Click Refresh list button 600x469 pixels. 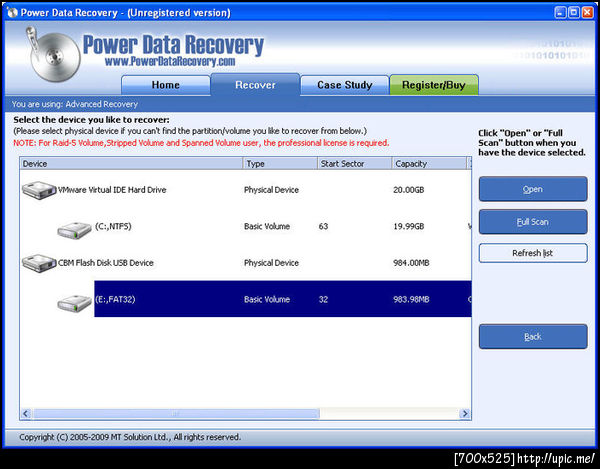pos(533,253)
